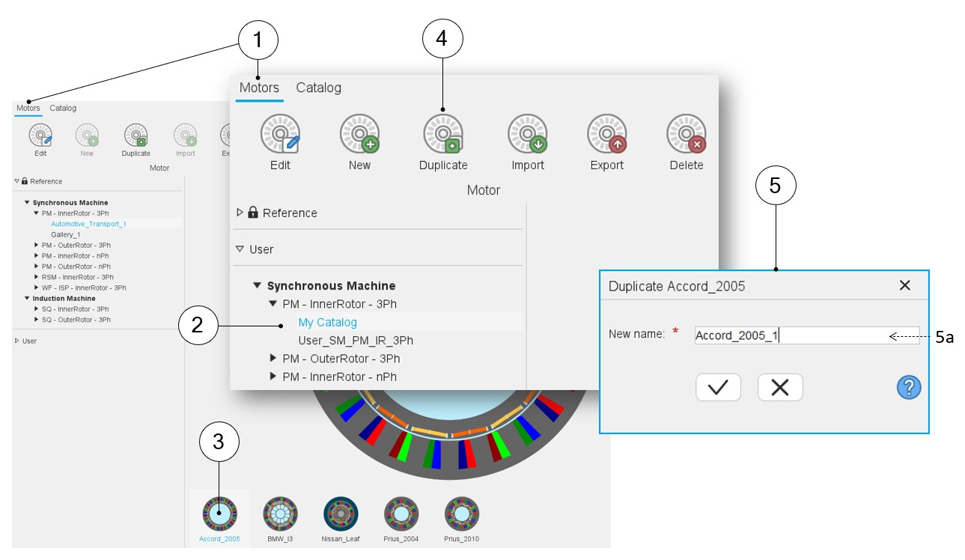Switch to the Catalog tab in the enlarged panel
Screen dimensions: 965x560
click(x=319, y=88)
